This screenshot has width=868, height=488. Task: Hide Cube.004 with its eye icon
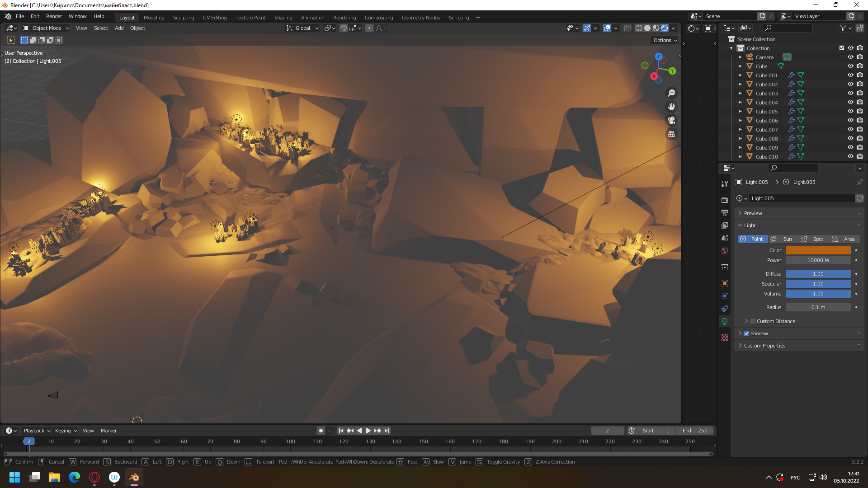tap(850, 103)
